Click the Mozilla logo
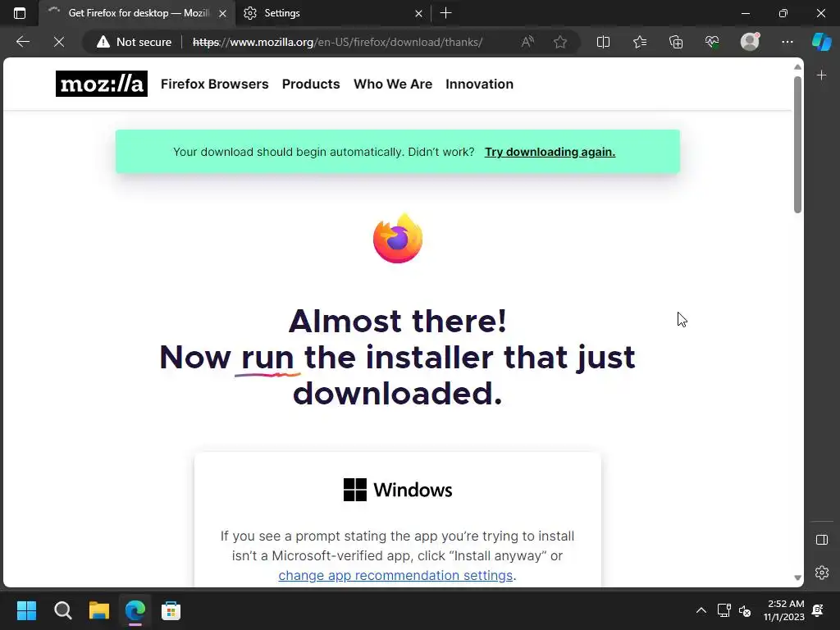This screenshot has width=840, height=630. pyautogui.click(x=101, y=84)
